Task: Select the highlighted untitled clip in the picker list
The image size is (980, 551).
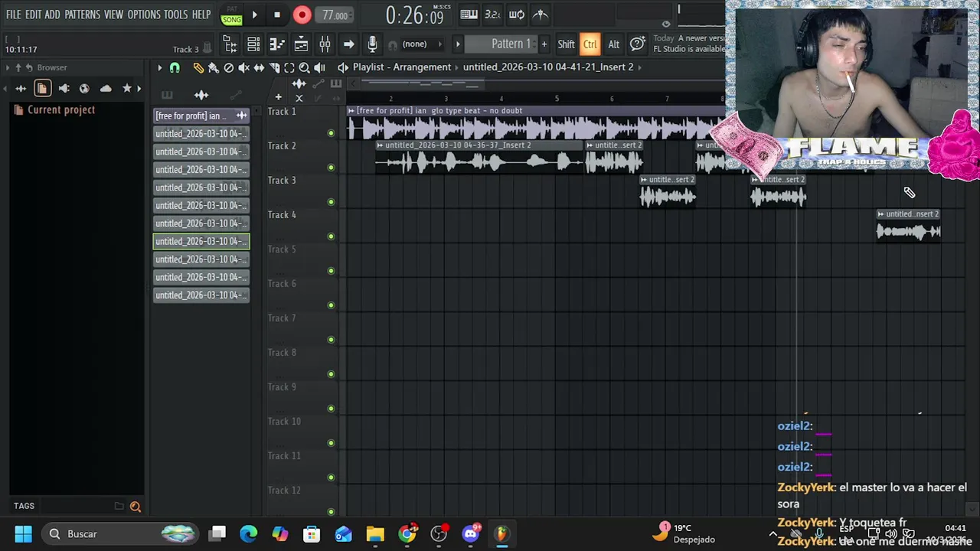Action: click(201, 241)
